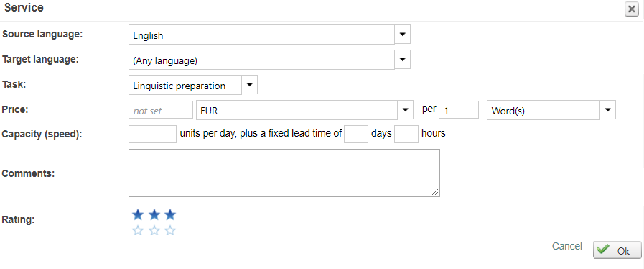Screen dimensions: 644x269
Task: Click inside the Comments text area
Action: click(284, 173)
